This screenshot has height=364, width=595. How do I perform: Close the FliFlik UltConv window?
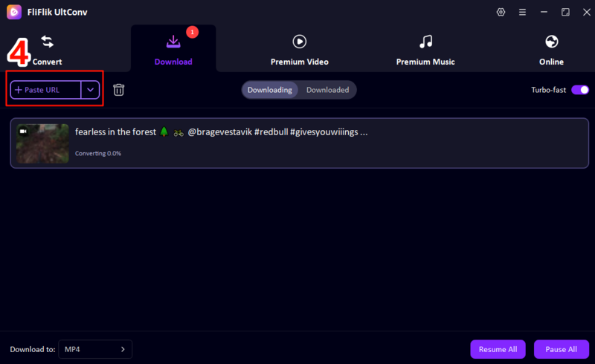tap(587, 12)
